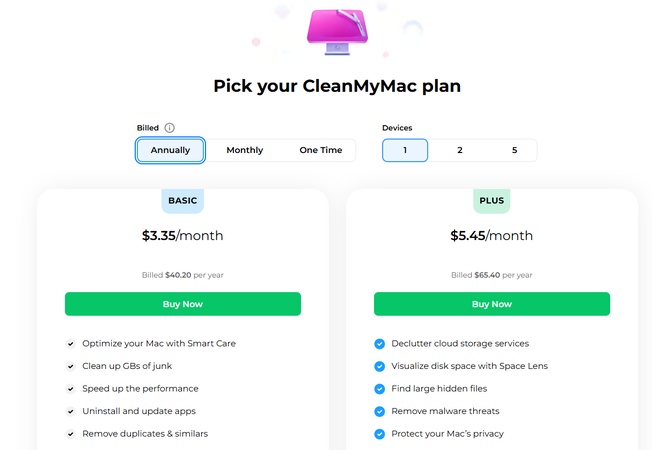Viewport: 652px width, 450px height.
Task: Select 5 devices option
Action: click(x=515, y=150)
